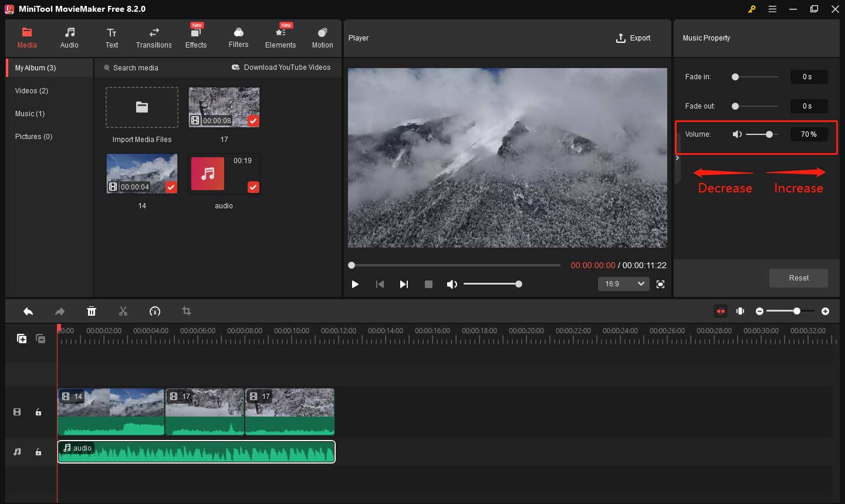Toggle checkmark on video 14 thumbnail
This screenshot has width=845, height=504.
[171, 187]
